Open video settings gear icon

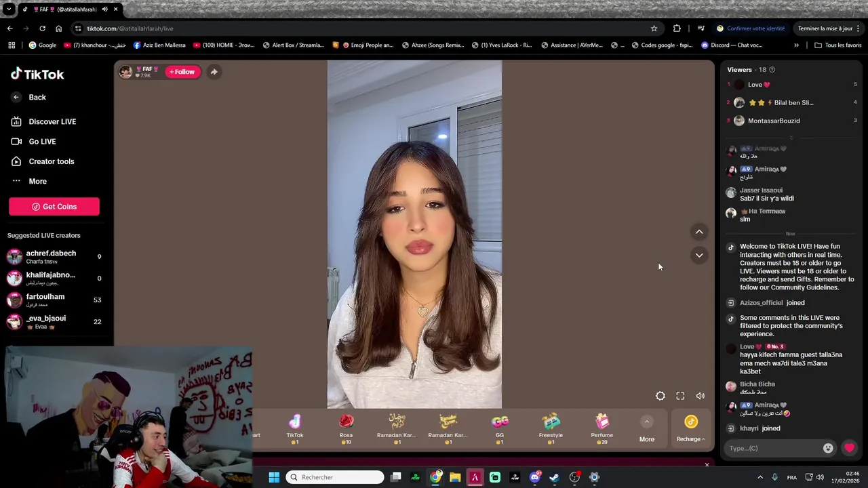(660, 396)
